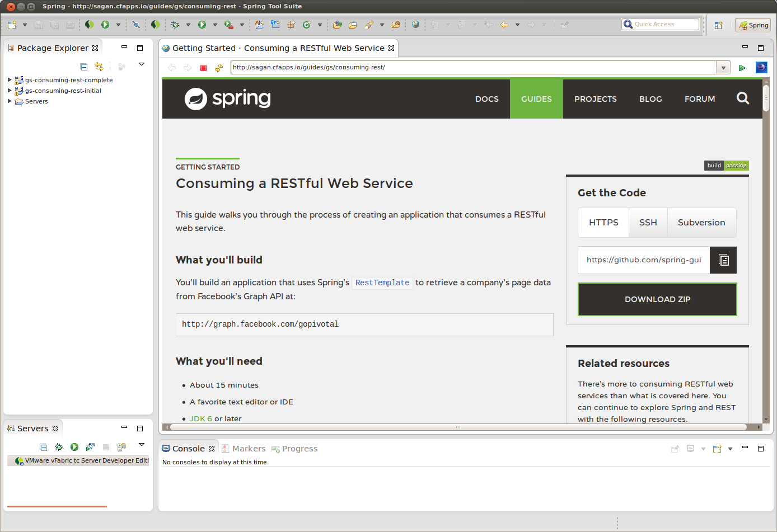Pin the Console view
The height and width of the screenshot is (532, 777).
(x=675, y=449)
